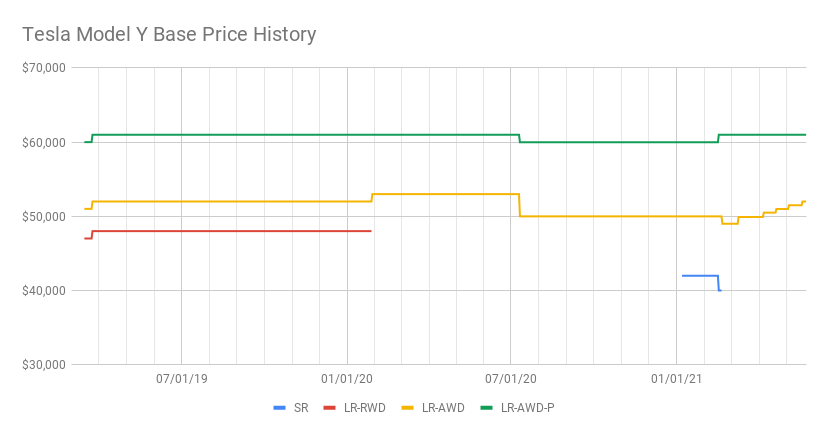Click the green LR-AWD-P legend swatch

pyautogui.click(x=487, y=408)
